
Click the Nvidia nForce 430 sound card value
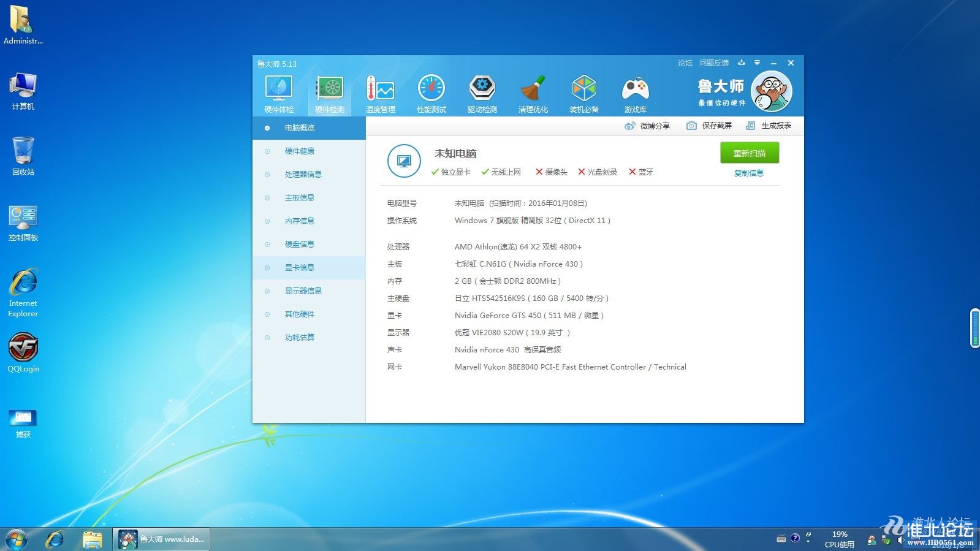pyautogui.click(x=507, y=350)
